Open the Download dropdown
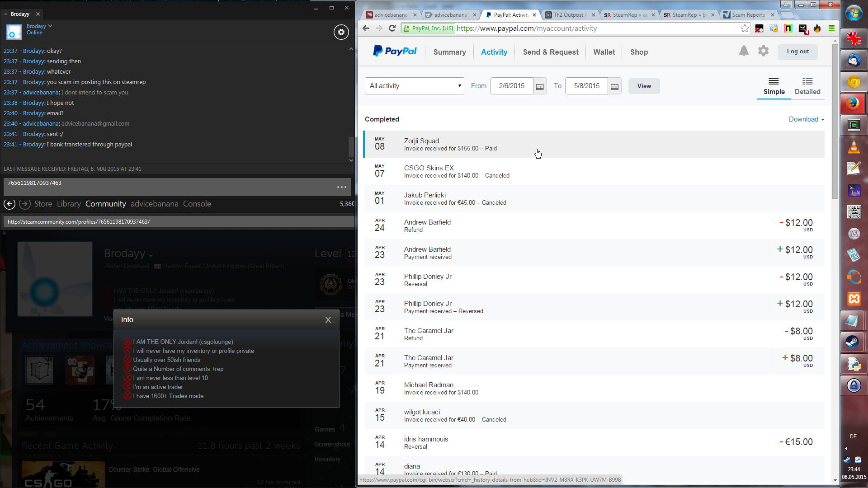The image size is (868, 488). 807,119
